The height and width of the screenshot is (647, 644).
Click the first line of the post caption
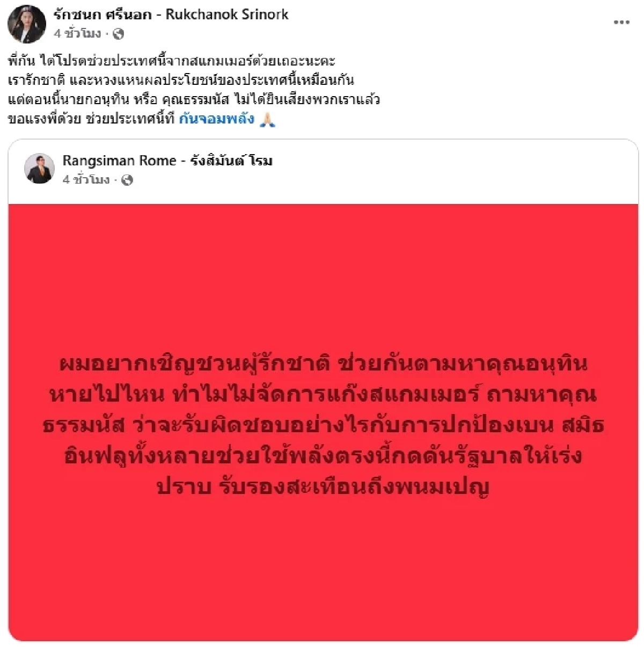172,61
